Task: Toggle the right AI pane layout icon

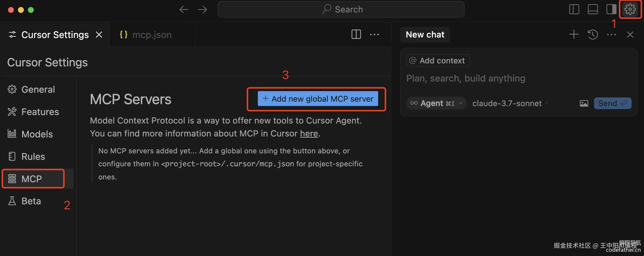Action: tap(611, 9)
